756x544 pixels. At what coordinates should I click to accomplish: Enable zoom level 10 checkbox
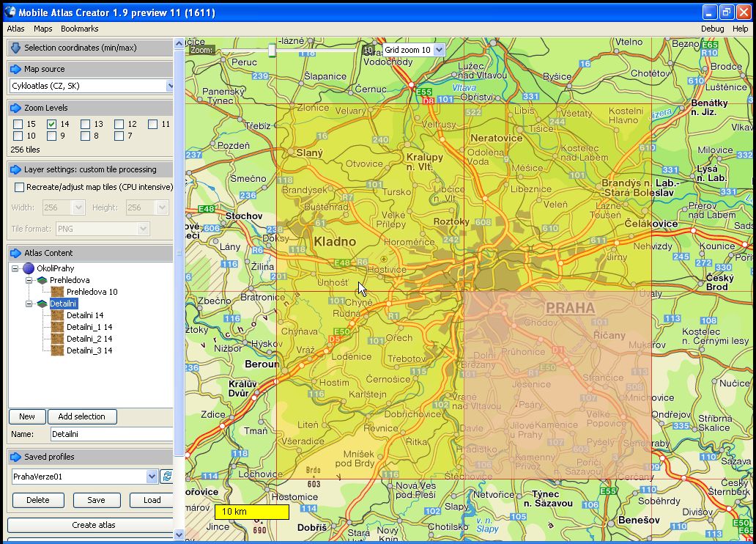pyautogui.click(x=18, y=136)
